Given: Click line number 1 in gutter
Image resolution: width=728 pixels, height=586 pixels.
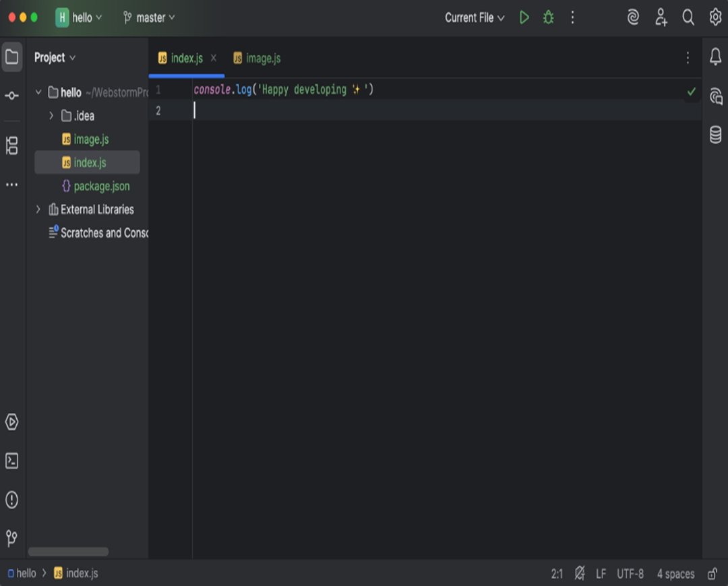Looking at the screenshot, I should (x=158, y=90).
